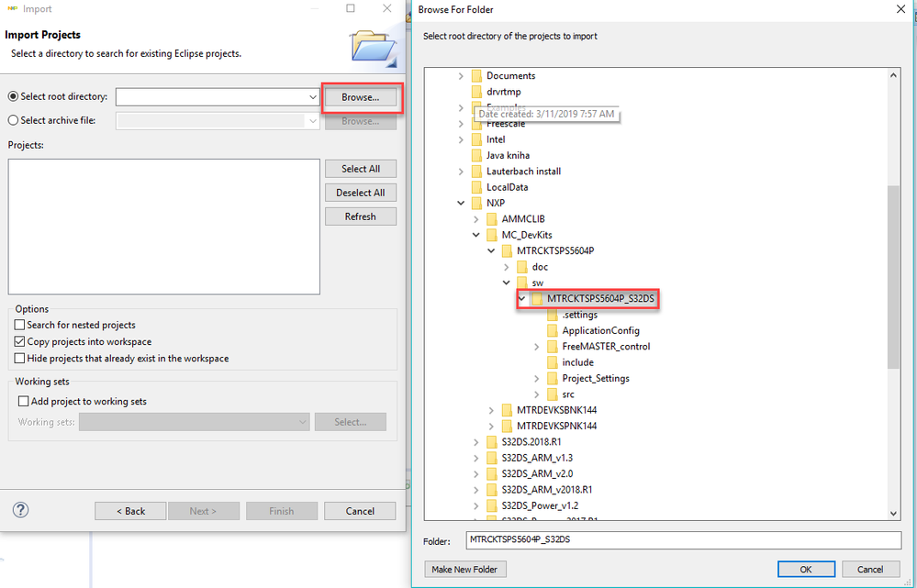Collapse the MTRCKTSPS5604P_S32DS node
This screenshot has height=588, width=917.
point(521,299)
